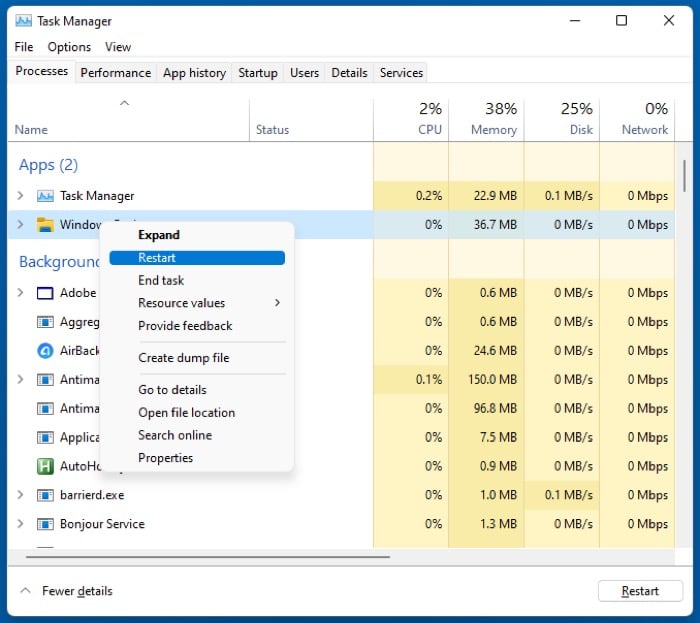This screenshot has width=700, height=623.
Task: Open the View menu
Action: coord(118,47)
